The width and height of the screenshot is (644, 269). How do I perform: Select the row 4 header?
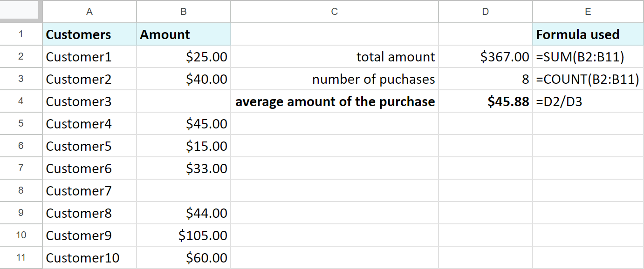pyautogui.click(x=21, y=101)
